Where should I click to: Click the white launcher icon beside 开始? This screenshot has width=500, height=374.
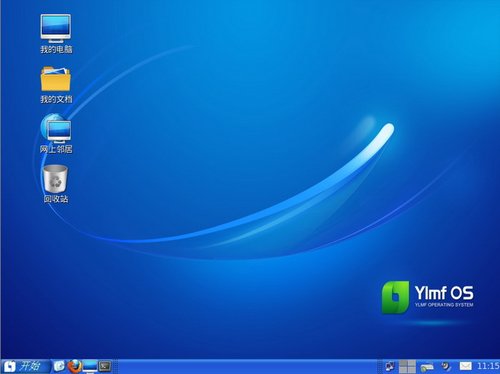click(x=59, y=366)
